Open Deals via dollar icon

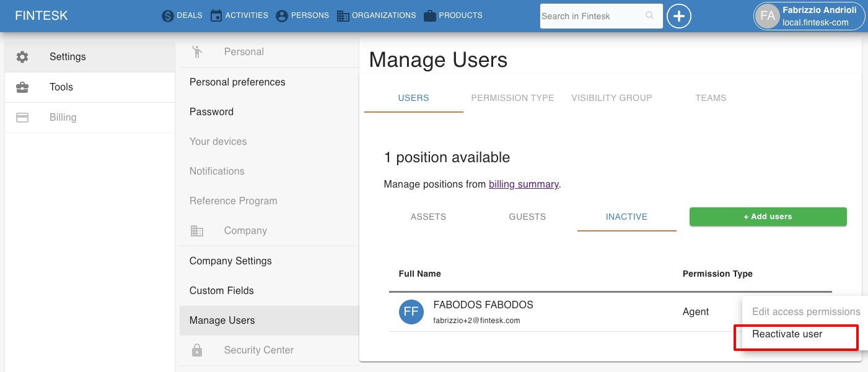click(x=167, y=16)
